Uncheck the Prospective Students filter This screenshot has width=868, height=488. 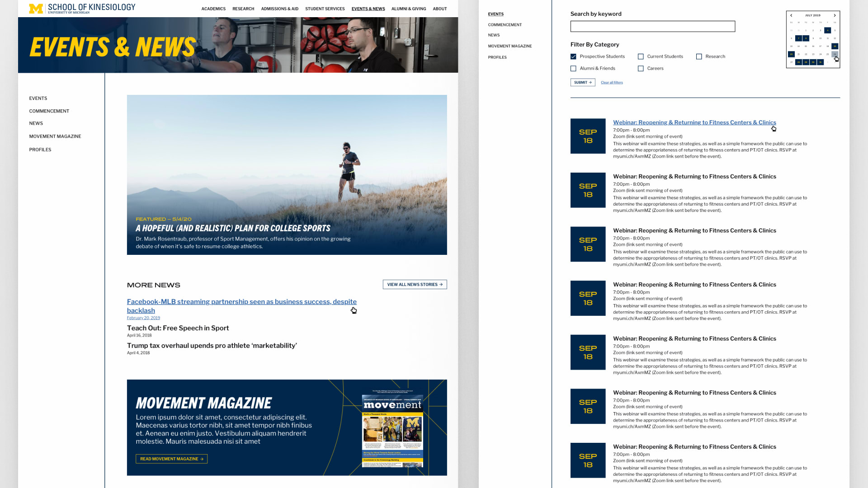coord(573,56)
